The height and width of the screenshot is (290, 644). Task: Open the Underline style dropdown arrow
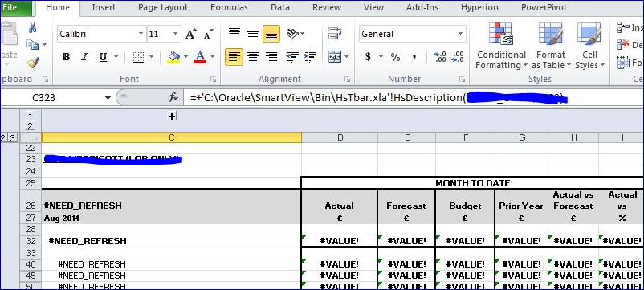[116, 57]
